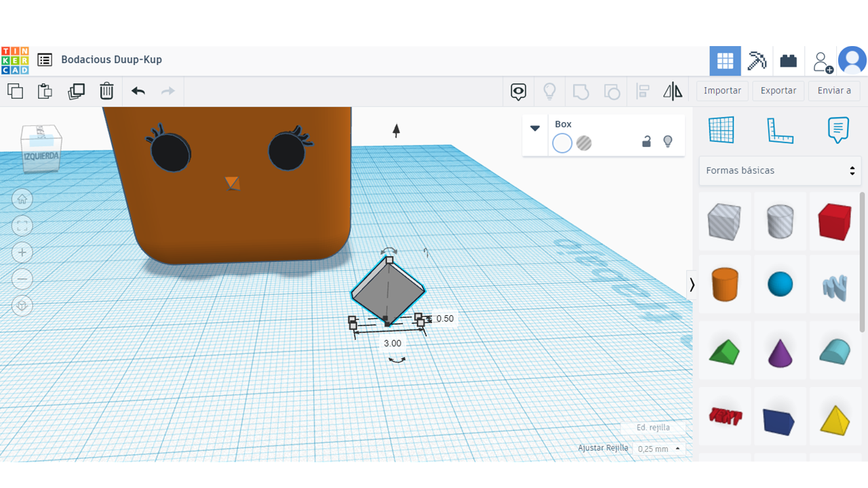Click the Exportar button
Image resolution: width=868 pixels, height=488 pixels.
pyautogui.click(x=778, y=91)
